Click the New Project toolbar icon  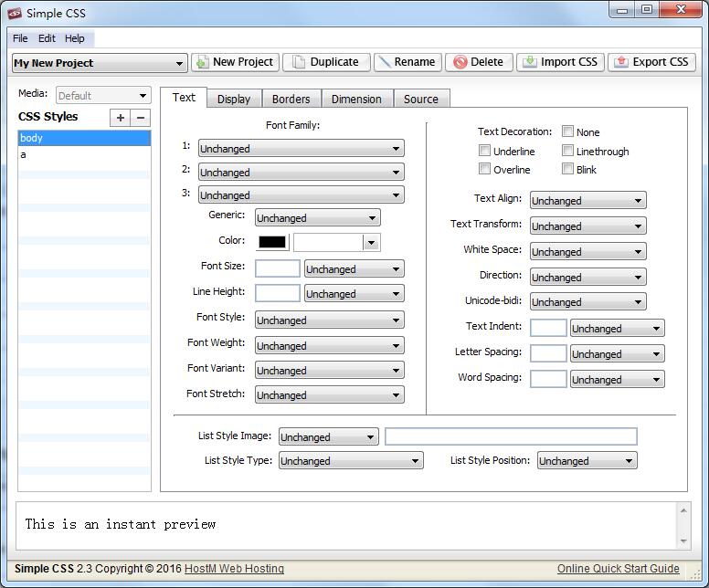202,62
